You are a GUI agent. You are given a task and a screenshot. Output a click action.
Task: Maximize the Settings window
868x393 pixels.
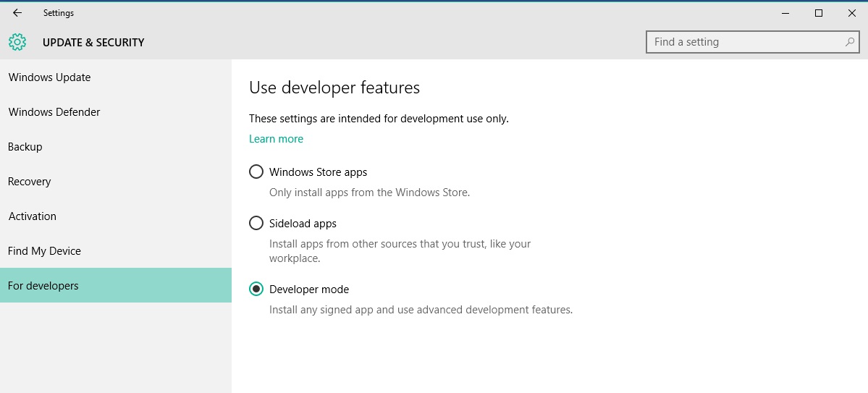(818, 13)
